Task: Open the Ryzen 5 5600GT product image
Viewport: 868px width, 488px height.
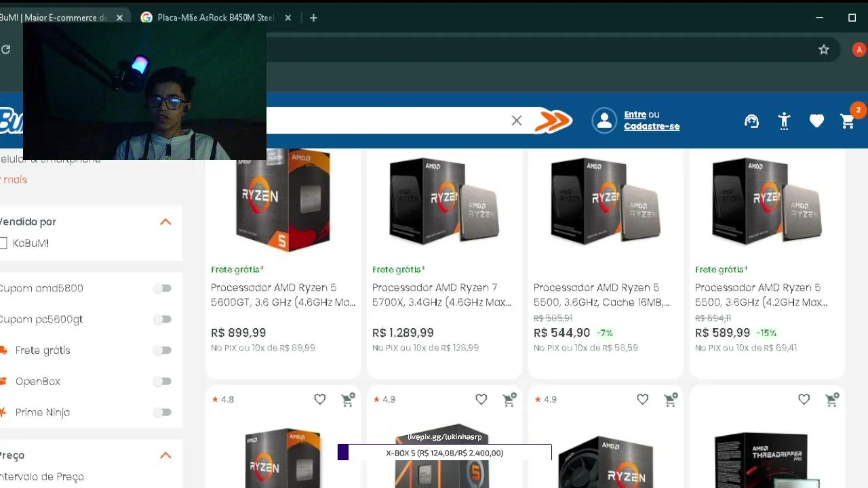Action: (x=283, y=201)
